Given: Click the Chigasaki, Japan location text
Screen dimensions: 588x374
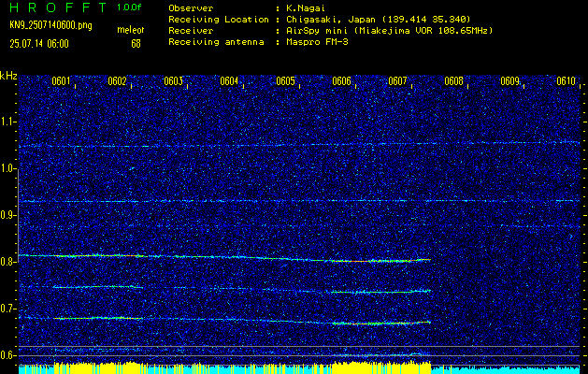Looking at the screenshot, I should pos(378,20).
